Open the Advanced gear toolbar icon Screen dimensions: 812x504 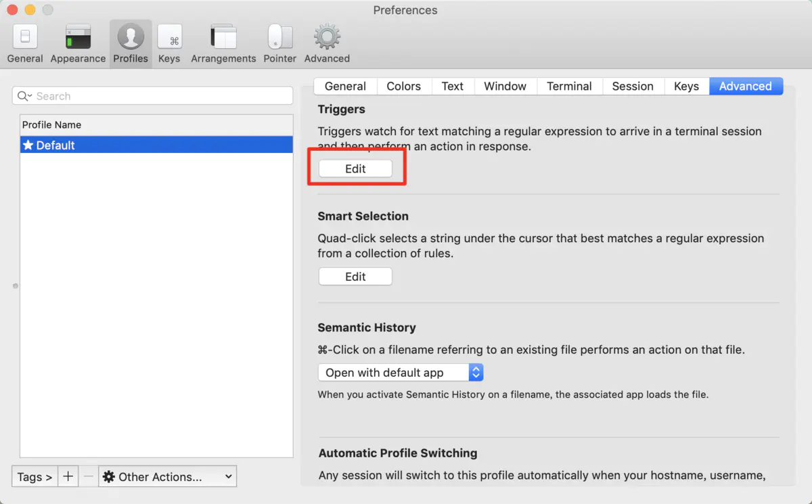tap(327, 43)
